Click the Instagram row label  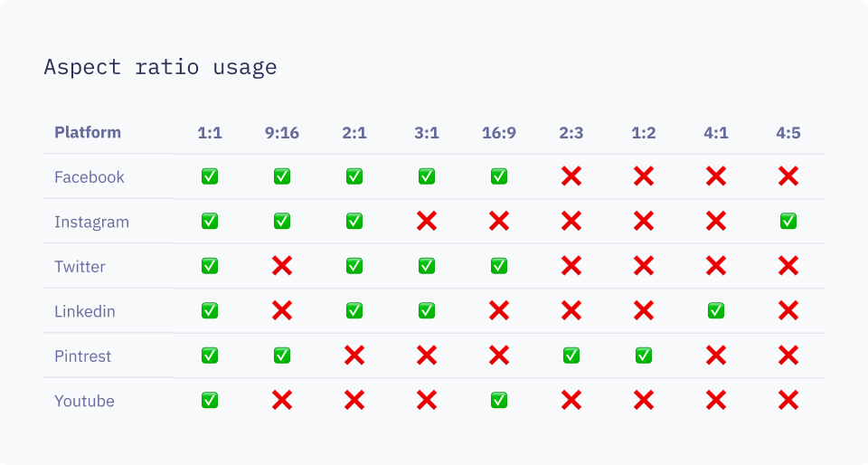click(91, 222)
